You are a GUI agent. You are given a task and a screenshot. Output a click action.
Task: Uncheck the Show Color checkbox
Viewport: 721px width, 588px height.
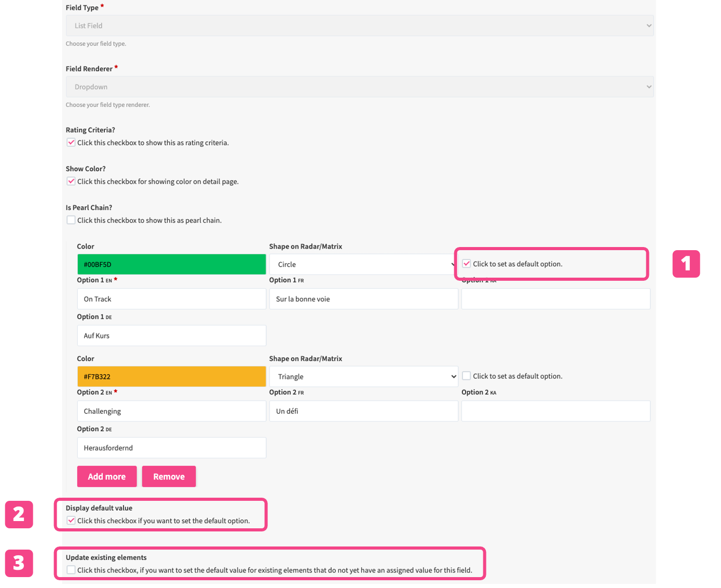[71, 182]
